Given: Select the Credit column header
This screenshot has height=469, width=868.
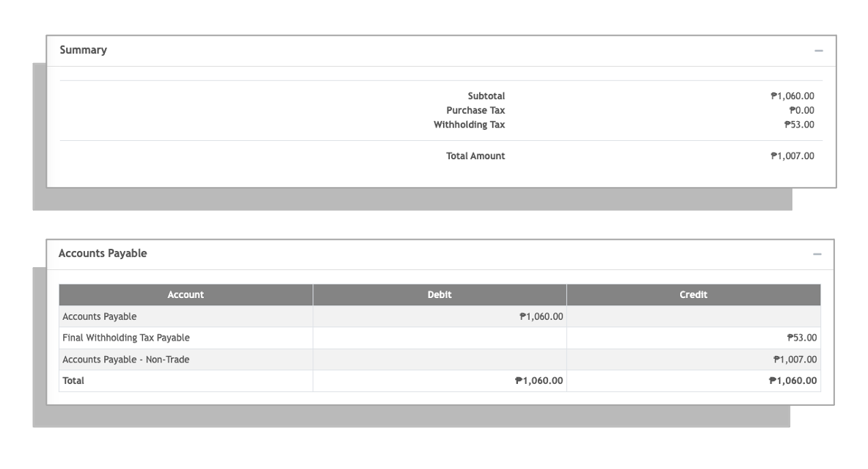Looking at the screenshot, I should tap(693, 294).
